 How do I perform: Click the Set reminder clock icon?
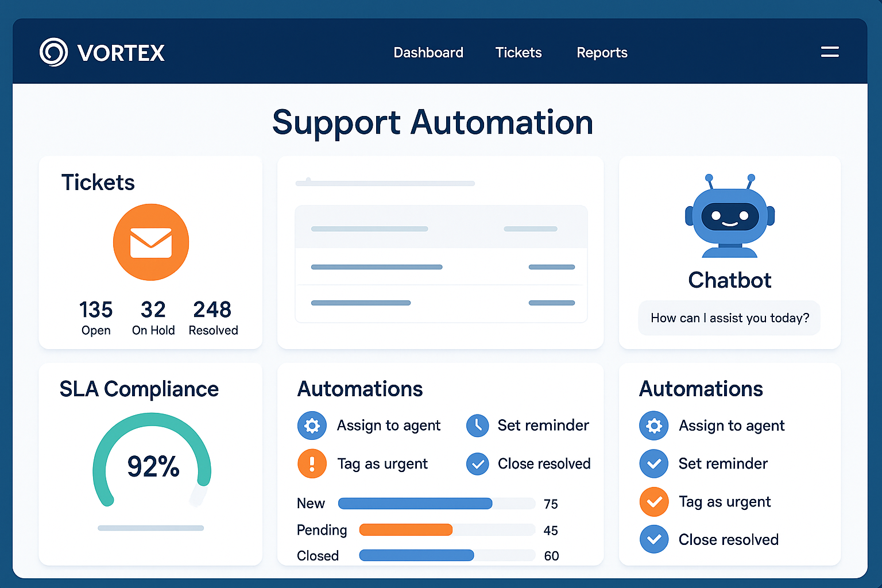pyautogui.click(x=478, y=425)
